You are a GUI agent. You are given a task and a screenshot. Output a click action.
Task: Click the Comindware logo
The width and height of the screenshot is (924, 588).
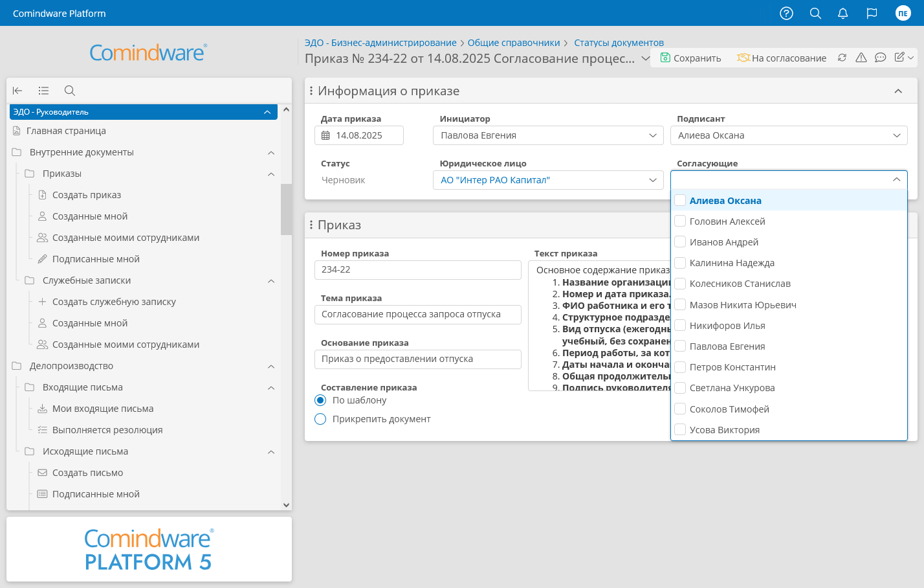point(148,52)
